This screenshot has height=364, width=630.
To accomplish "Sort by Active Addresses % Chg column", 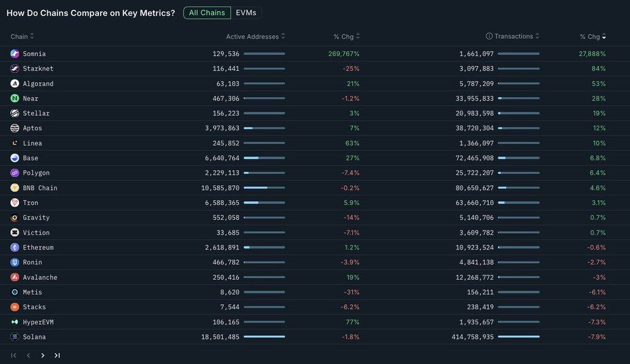I will [x=347, y=37].
